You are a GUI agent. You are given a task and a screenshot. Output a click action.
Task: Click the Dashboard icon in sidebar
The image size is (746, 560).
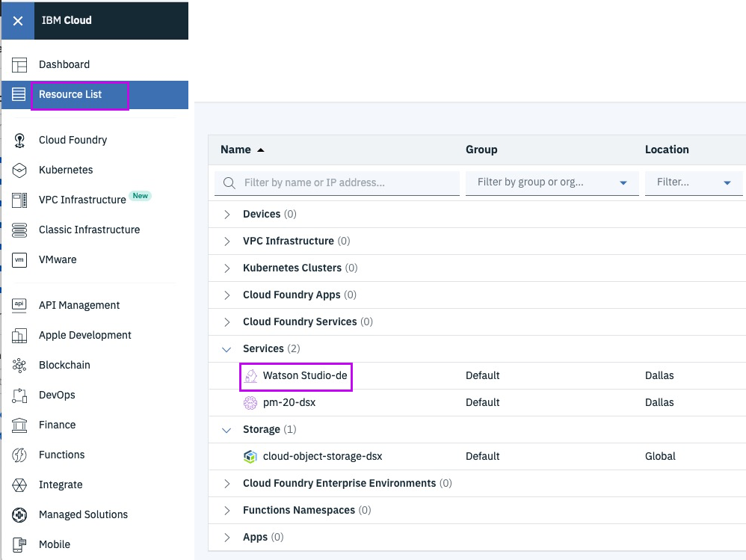click(x=19, y=65)
